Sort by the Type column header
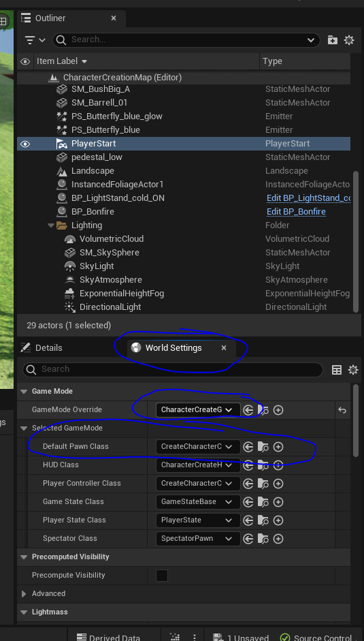Image resolution: width=364 pixels, height=641 pixels. (x=272, y=61)
